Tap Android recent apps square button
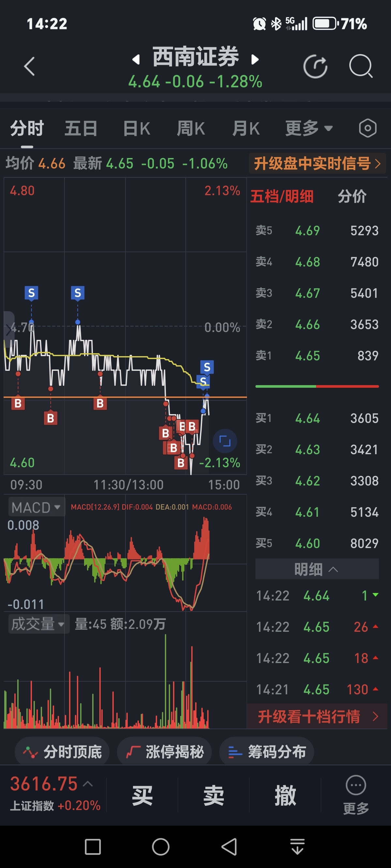 click(x=93, y=847)
